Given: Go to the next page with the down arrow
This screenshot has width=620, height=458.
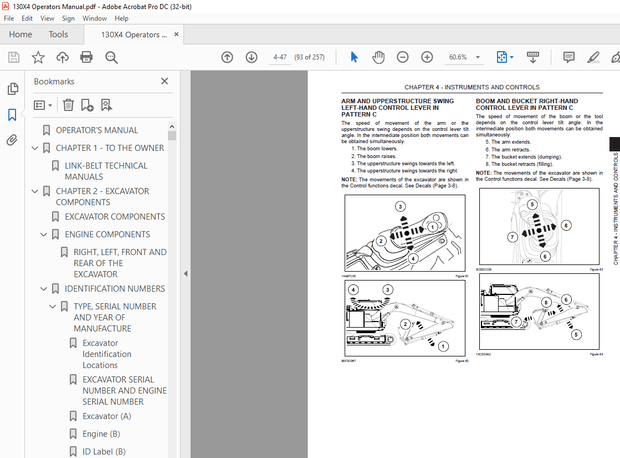Looking at the screenshot, I should point(251,57).
